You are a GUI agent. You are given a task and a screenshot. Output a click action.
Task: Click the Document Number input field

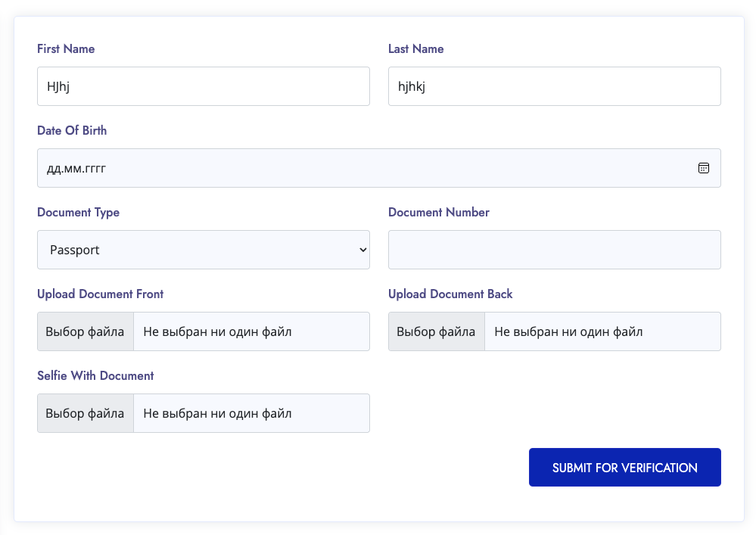tap(555, 250)
